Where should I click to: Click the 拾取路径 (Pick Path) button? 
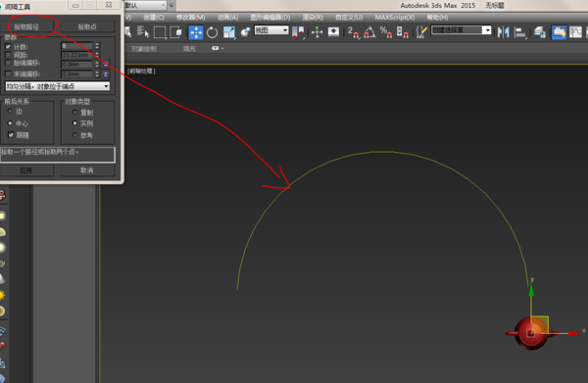pos(26,26)
